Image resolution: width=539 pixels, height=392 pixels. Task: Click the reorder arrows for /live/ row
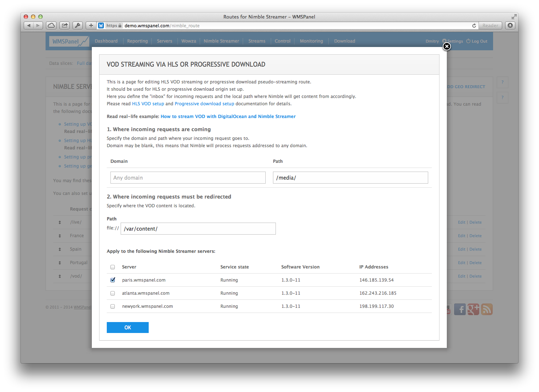tap(60, 222)
